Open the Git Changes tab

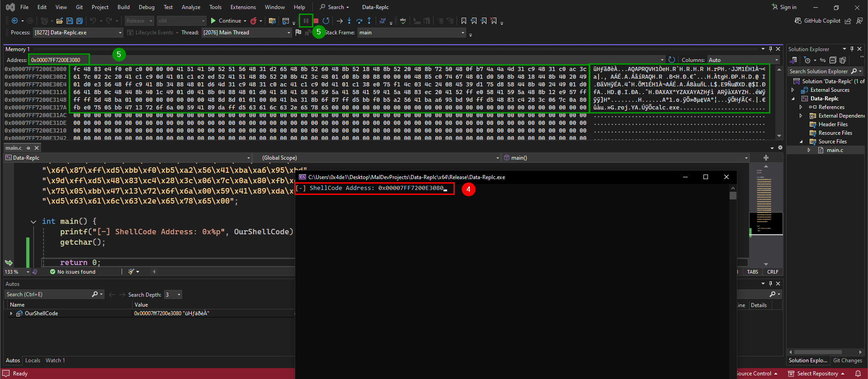coord(847,360)
